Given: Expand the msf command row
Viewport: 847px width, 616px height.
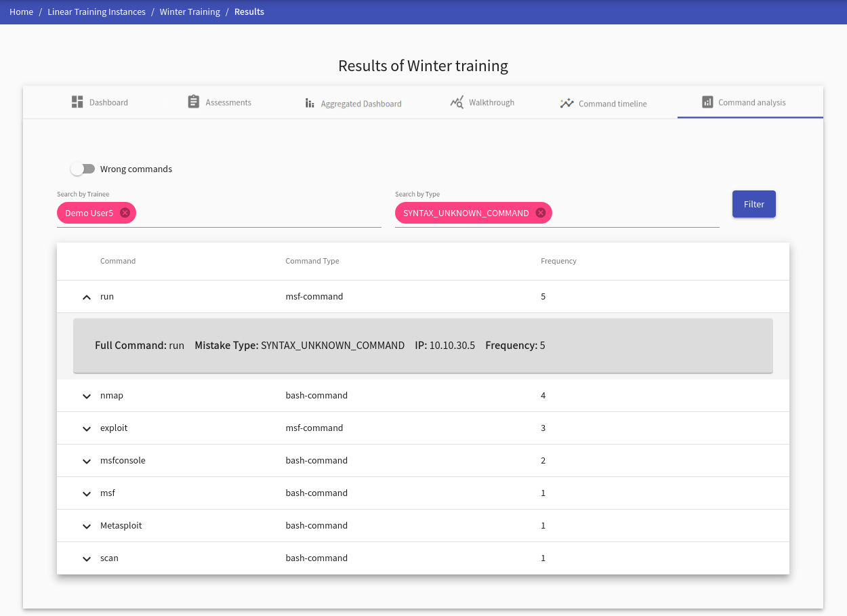Looking at the screenshot, I should point(86,493).
